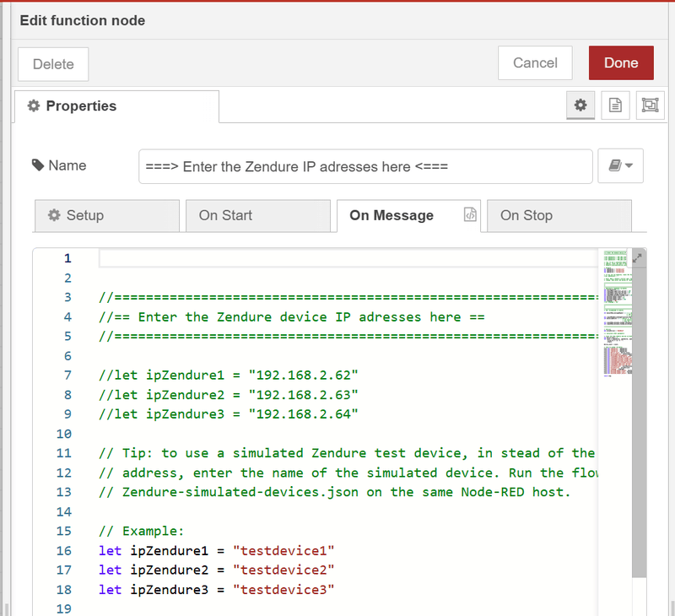
Task: Click the comment about Zendure-simulated-devices.json
Action: 334,492
